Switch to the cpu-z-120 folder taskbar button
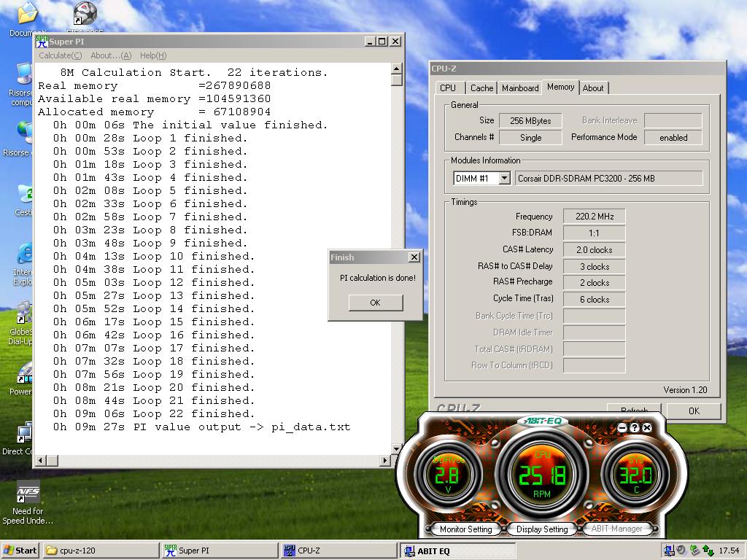This screenshot has width=747, height=560. (101, 551)
